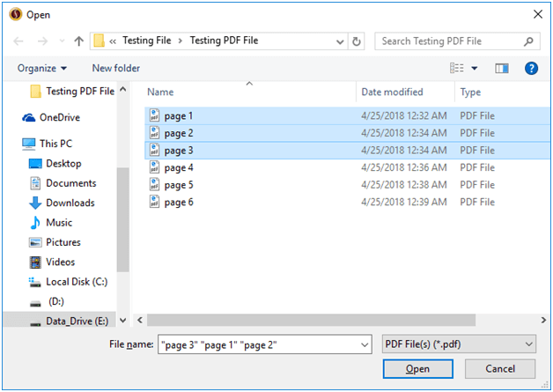Screen dimensions: 553x392
Task: Click the Up one level arrow
Action: pos(79,41)
